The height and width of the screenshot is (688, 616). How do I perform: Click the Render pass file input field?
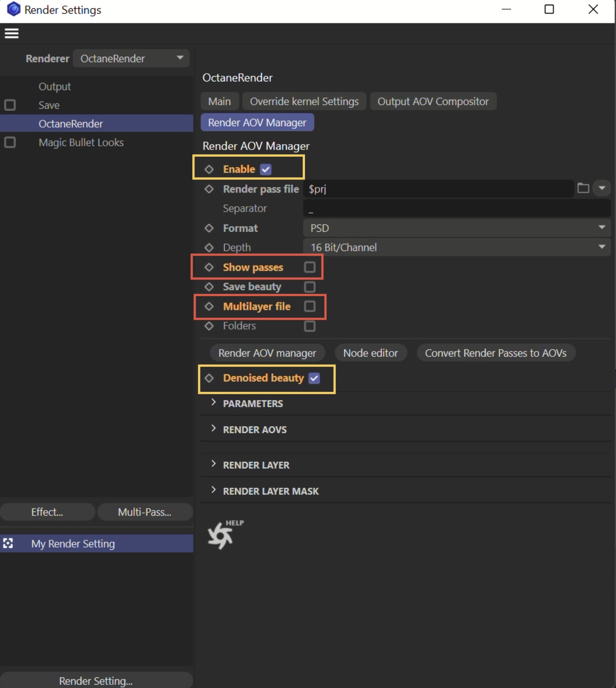tap(439, 189)
